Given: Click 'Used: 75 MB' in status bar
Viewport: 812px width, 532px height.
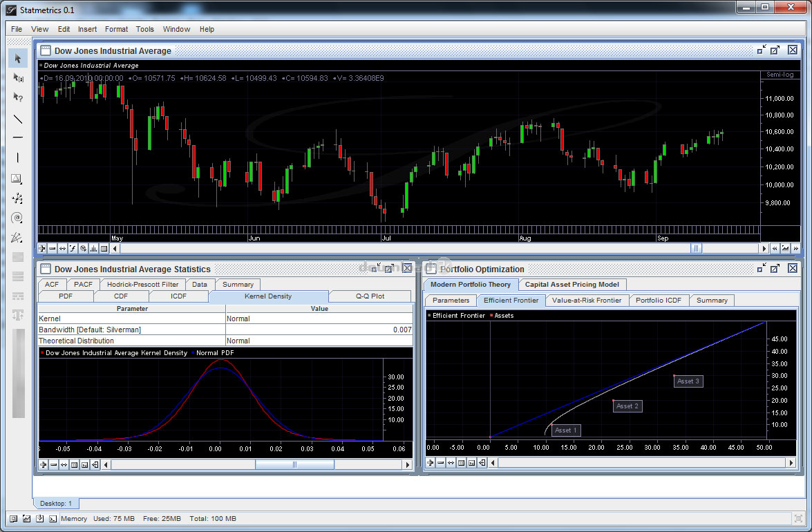Looking at the screenshot, I should [x=114, y=519].
